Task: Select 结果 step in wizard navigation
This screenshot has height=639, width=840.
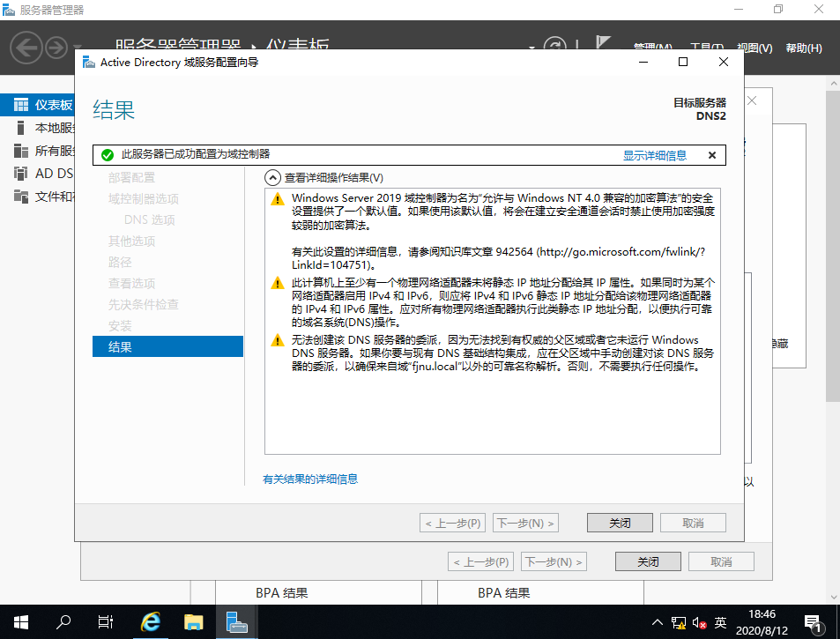Action: click(x=167, y=346)
